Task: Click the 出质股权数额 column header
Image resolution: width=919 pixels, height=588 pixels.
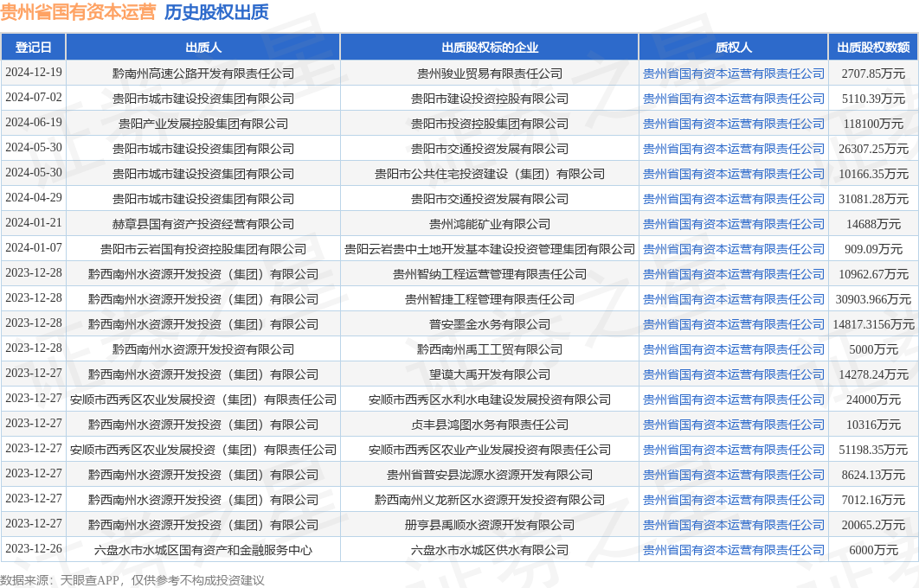Action: (x=873, y=48)
